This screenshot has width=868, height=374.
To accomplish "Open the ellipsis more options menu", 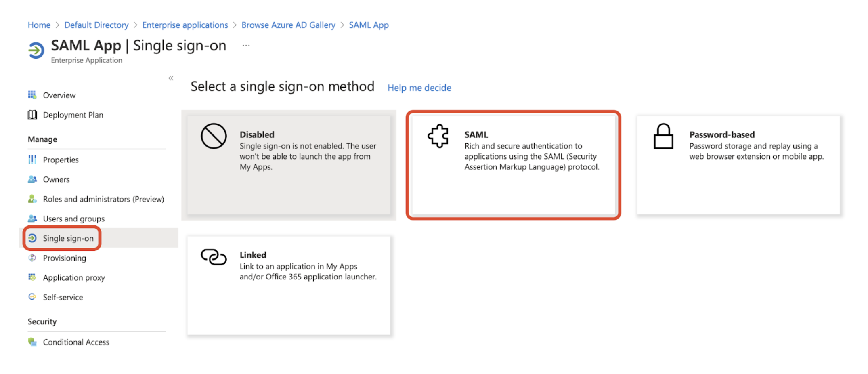I will point(246,46).
